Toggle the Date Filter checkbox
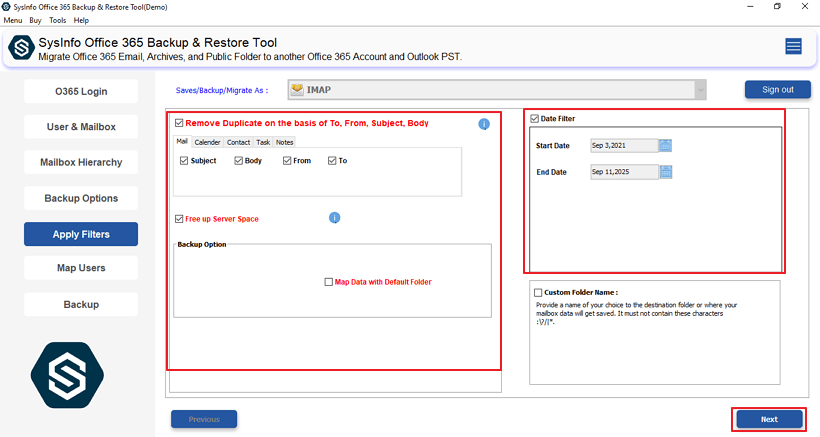 (534, 119)
